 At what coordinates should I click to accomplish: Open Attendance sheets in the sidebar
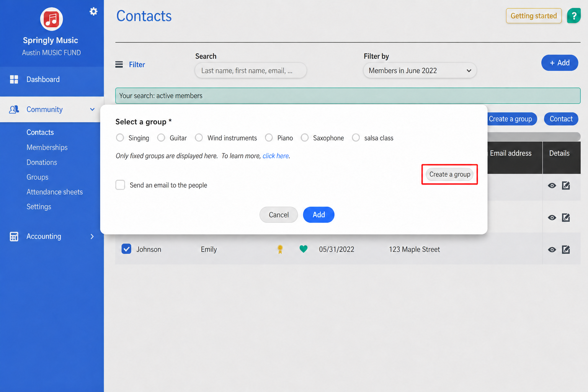click(x=55, y=192)
